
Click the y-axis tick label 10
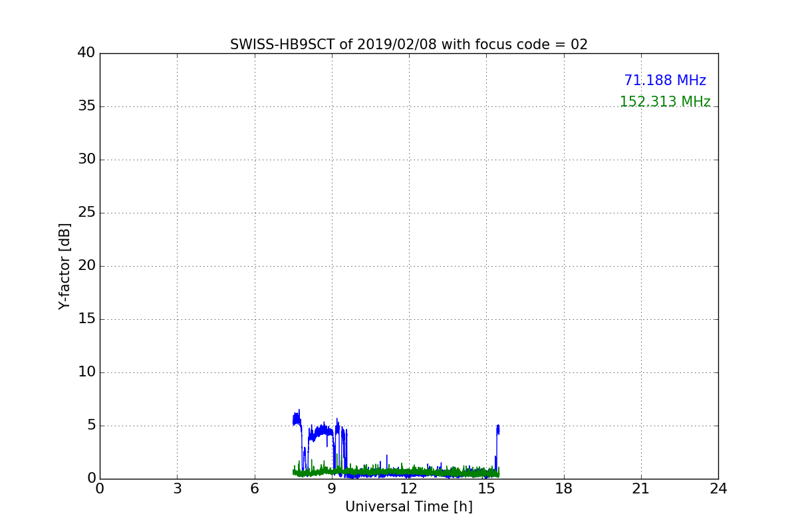point(86,372)
